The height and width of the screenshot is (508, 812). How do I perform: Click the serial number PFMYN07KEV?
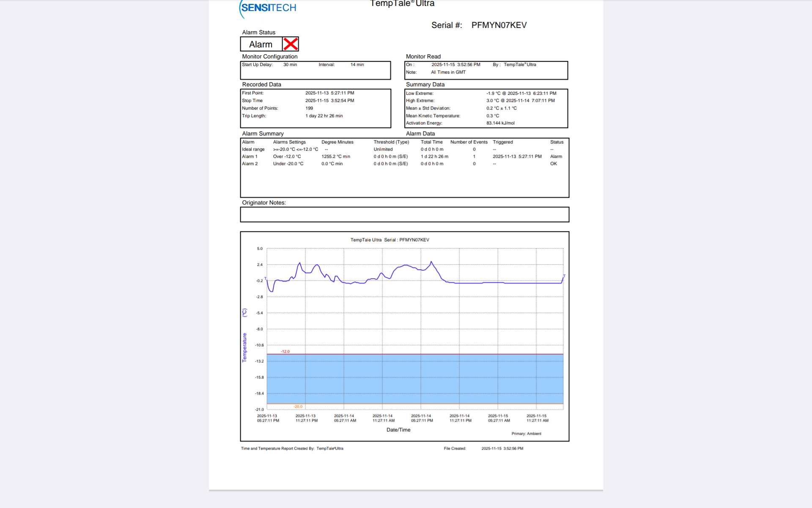499,25
